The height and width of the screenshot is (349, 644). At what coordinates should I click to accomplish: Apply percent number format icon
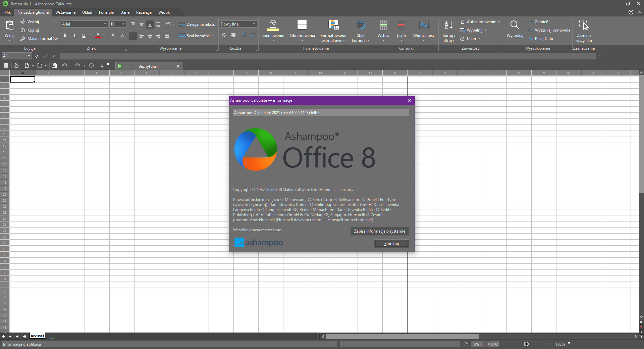224,35
